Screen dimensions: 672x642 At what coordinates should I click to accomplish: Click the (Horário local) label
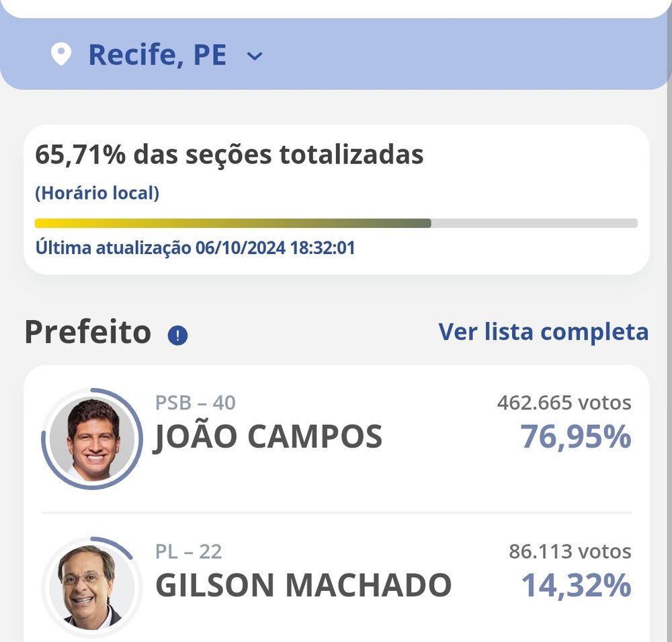(97, 194)
